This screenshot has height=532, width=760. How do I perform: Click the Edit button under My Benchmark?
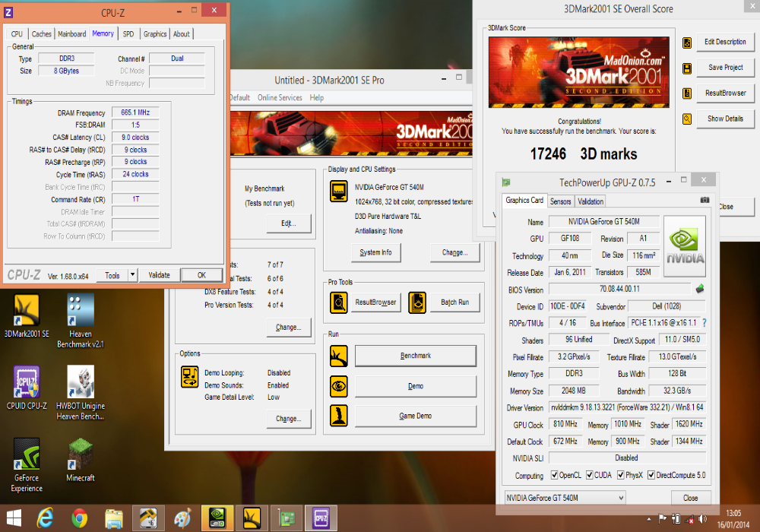288,223
